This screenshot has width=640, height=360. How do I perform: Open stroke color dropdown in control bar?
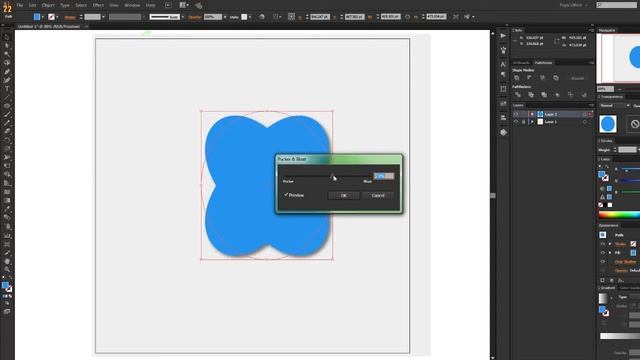[57, 17]
